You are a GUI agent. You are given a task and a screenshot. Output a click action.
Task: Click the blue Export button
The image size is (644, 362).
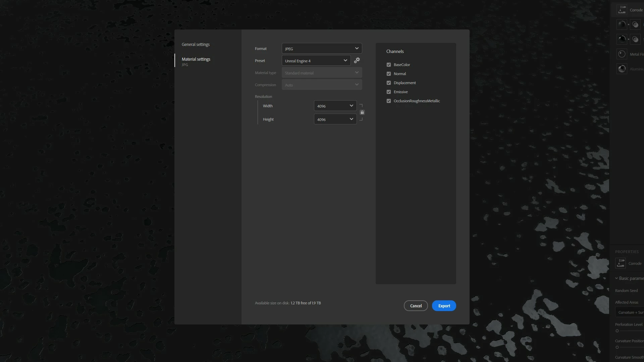(444, 306)
